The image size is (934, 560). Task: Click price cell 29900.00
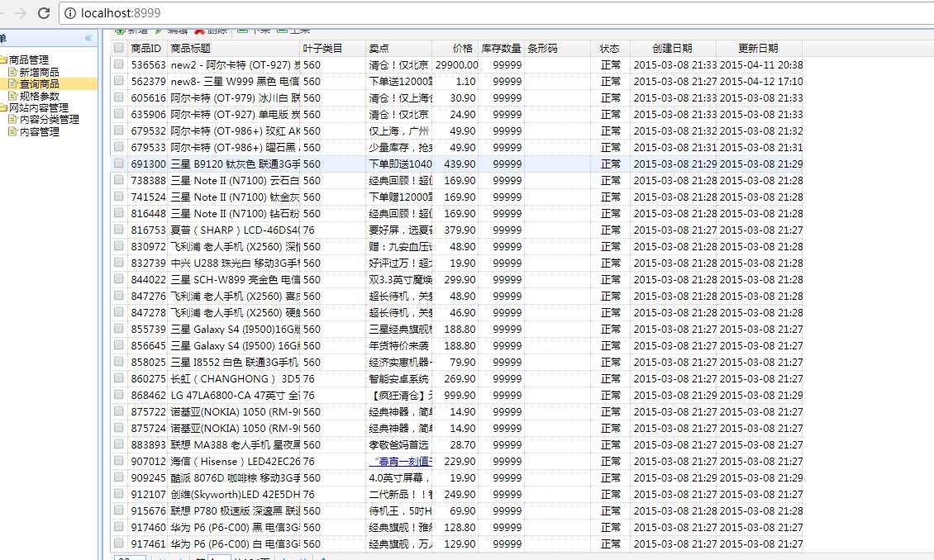click(x=456, y=65)
